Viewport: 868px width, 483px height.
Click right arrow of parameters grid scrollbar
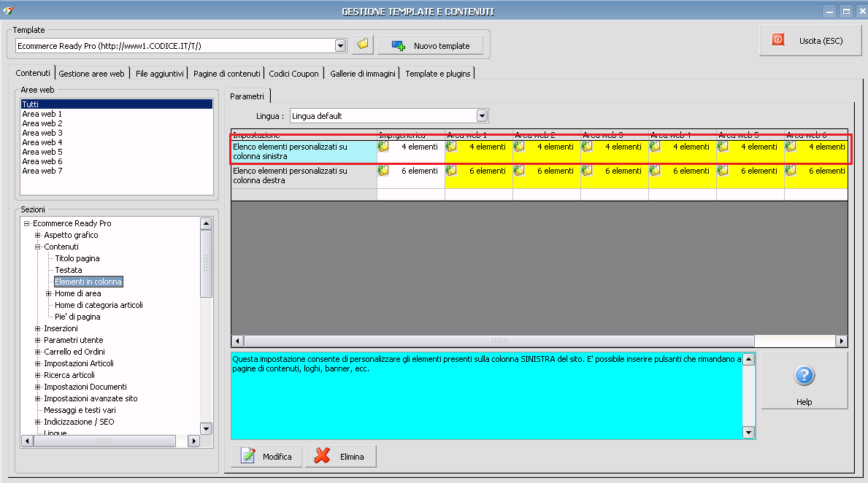tap(842, 341)
